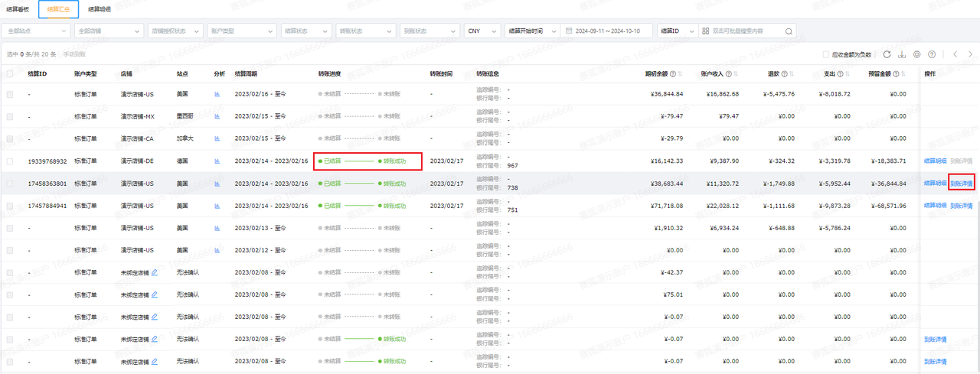
Task: Check the row for settlement ID 19339768932
Action: click(x=10, y=161)
